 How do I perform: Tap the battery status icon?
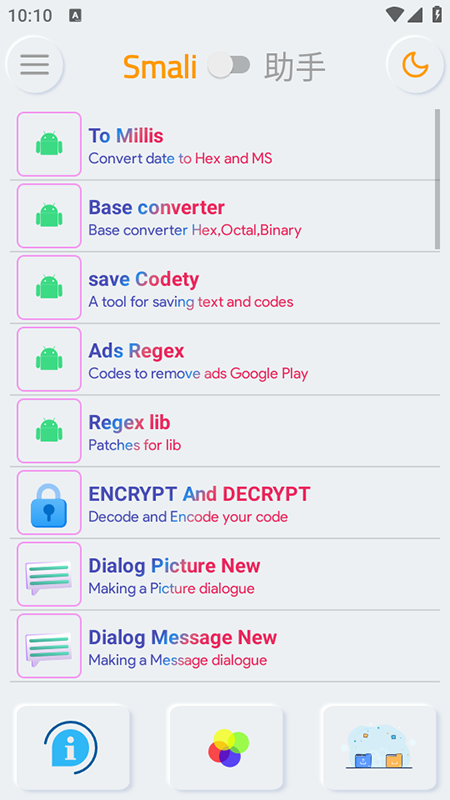click(437, 14)
